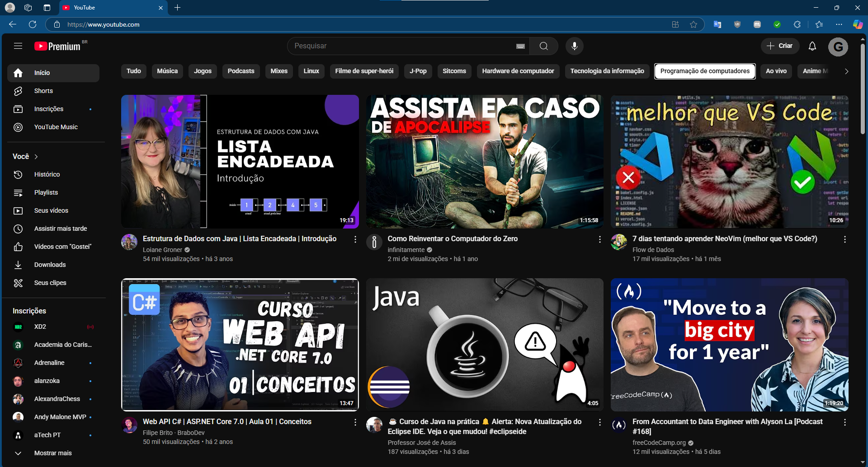
Task: Open Histórico from the sidebar
Action: coord(53,174)
